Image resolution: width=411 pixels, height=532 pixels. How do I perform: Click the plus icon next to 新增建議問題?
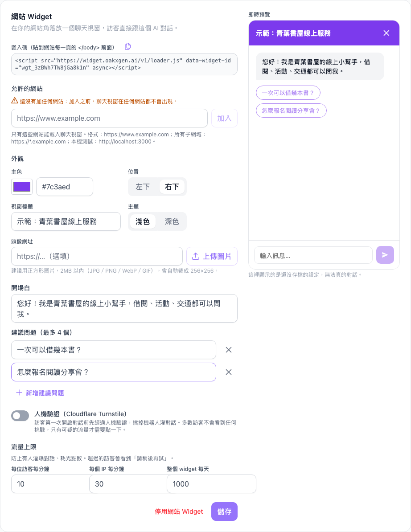[x=19, y=393]
